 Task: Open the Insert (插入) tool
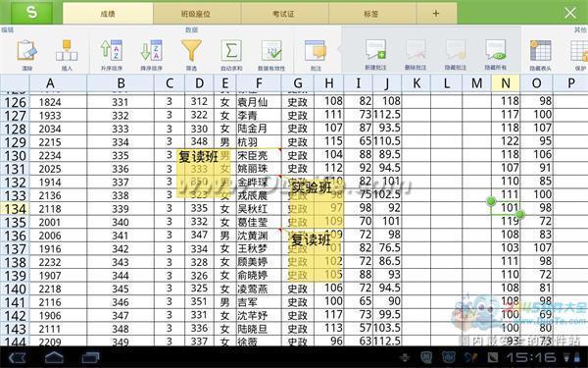67,55
